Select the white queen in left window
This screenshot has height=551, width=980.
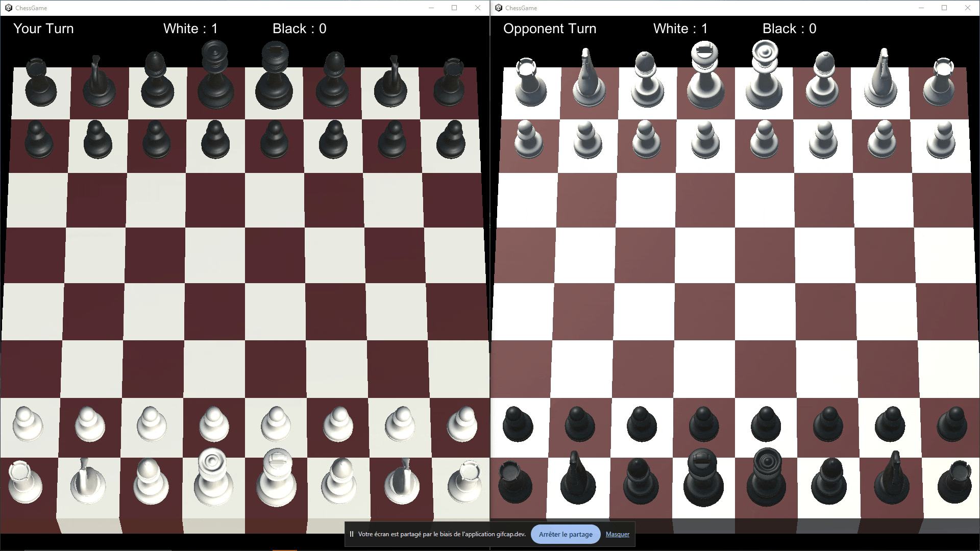tap(213, 477)
